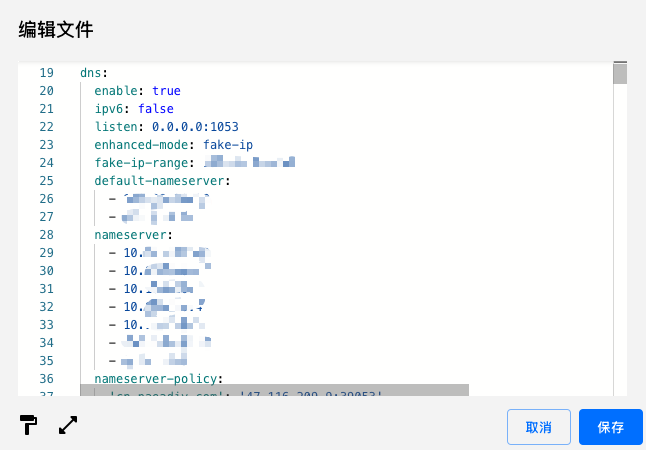Click the 'default-nameserver:' key

[x=162, y=181]
